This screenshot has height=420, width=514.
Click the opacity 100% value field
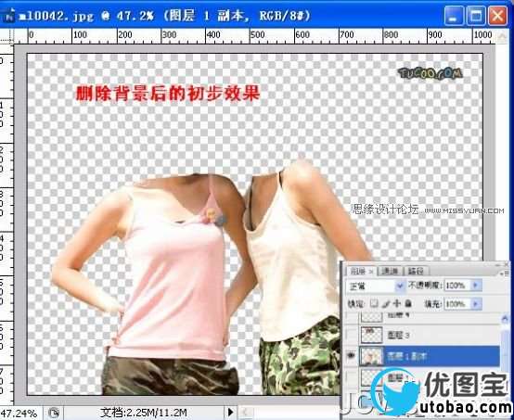[456, 286]
